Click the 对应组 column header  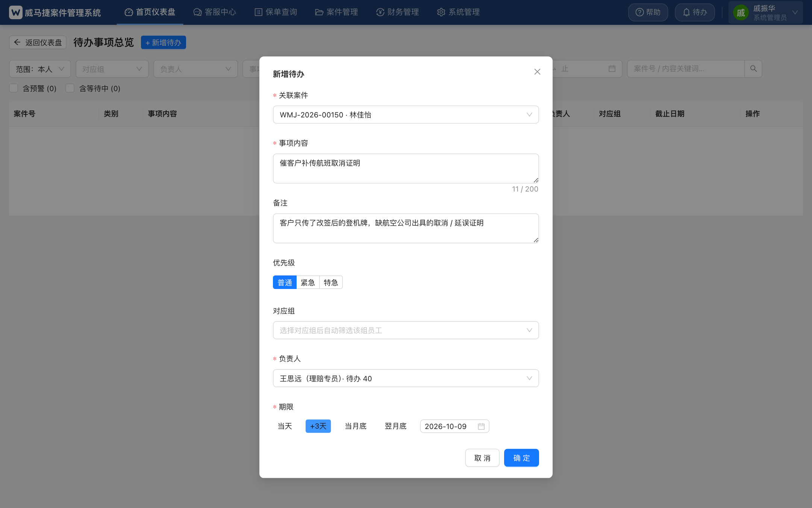coord(609,114)
